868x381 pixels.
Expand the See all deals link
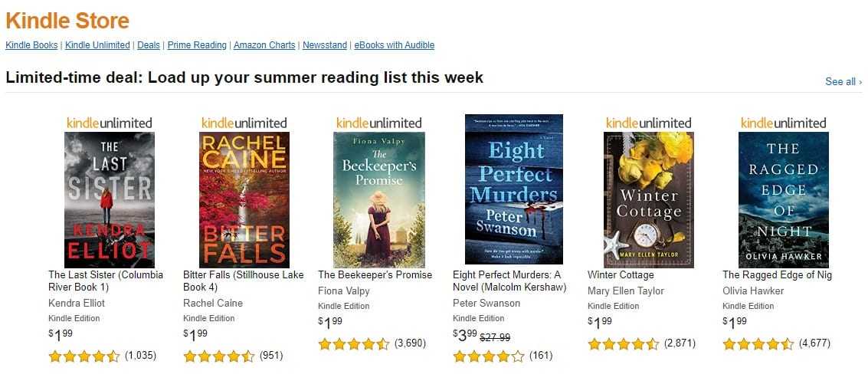click(843, 81)
